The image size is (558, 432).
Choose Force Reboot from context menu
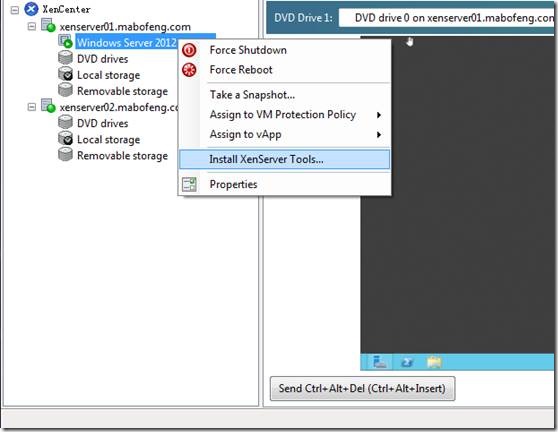point(285,70)
